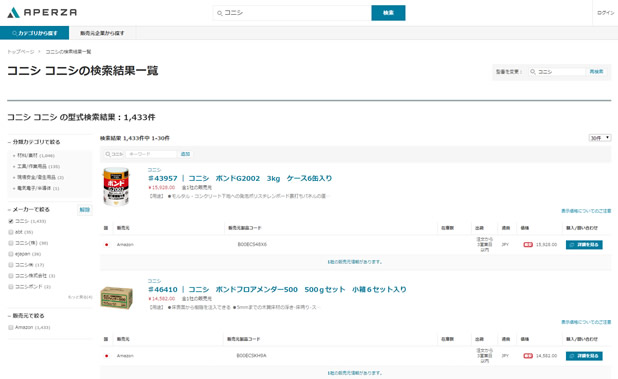Screen dimensions: 618x379
Task: Check the ejapan maker checkbox
Action: (11, 254)
